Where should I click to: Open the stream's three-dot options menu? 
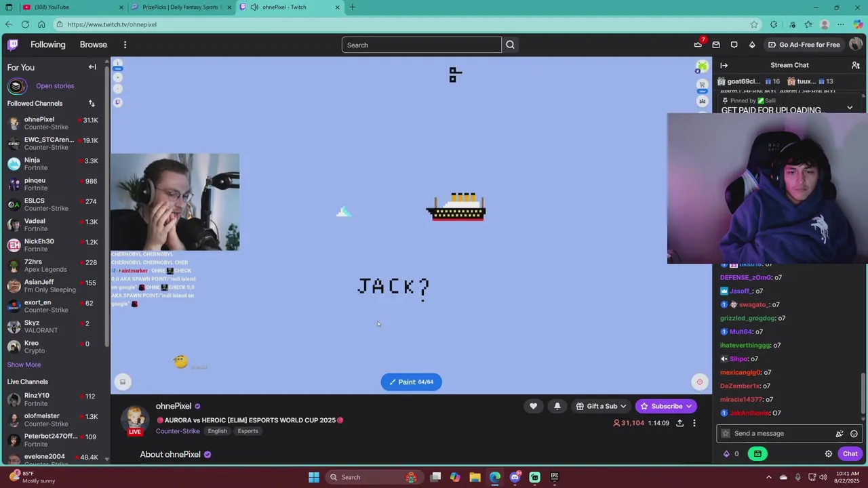tap(694, 423)
